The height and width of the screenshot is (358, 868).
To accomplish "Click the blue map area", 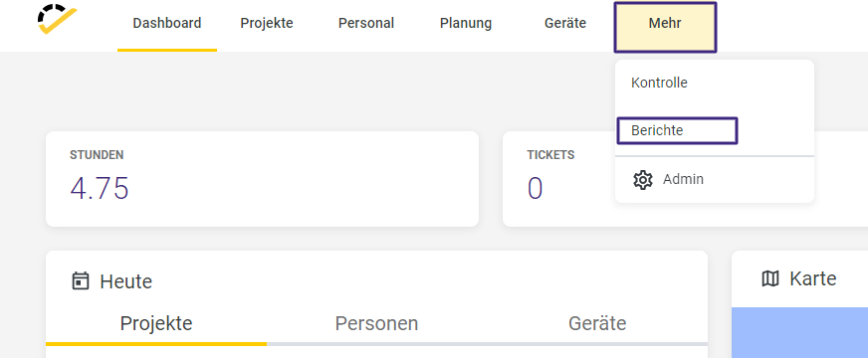I will point(800,332).
